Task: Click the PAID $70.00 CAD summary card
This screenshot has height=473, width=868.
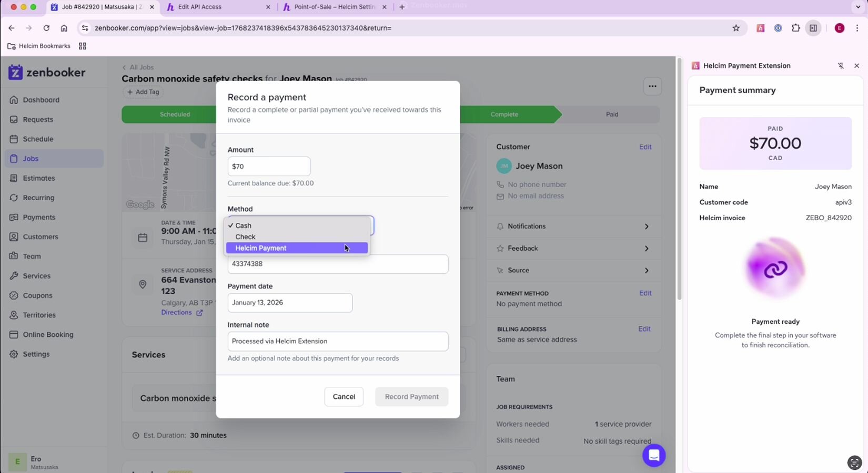Action: pyautogui.click(x=775, y=143)
